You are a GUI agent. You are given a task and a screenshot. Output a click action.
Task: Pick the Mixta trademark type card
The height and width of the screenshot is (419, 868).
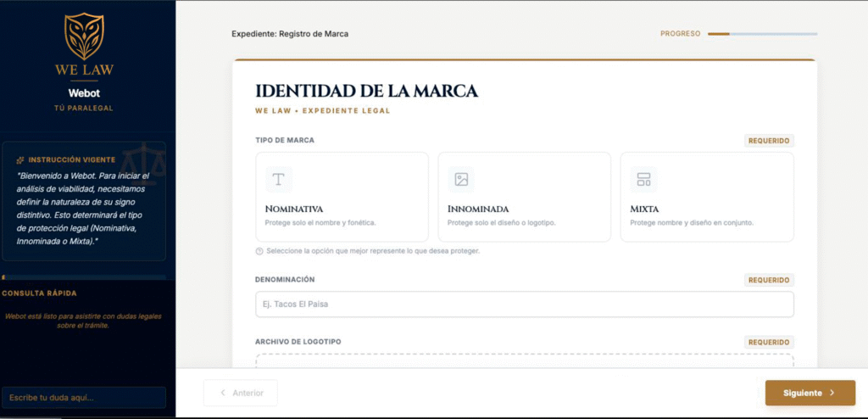pyautogui.click(x=707, y=197)
